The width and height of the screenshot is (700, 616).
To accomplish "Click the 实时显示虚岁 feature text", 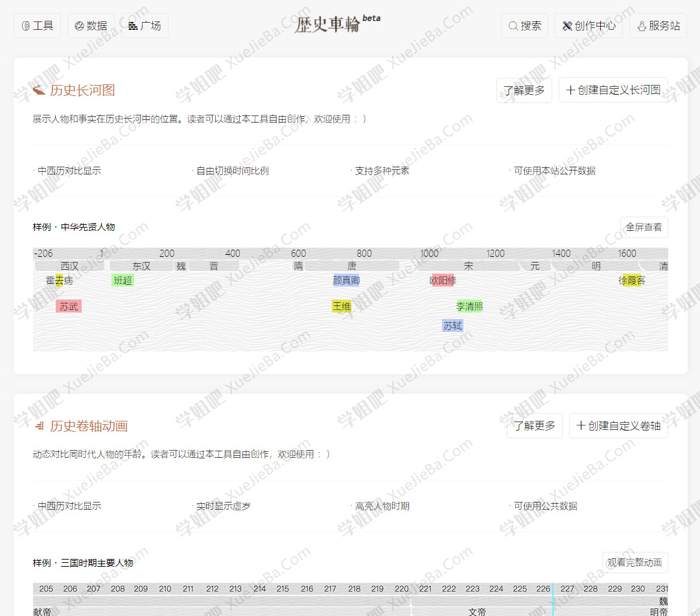I will click(223, 506).
